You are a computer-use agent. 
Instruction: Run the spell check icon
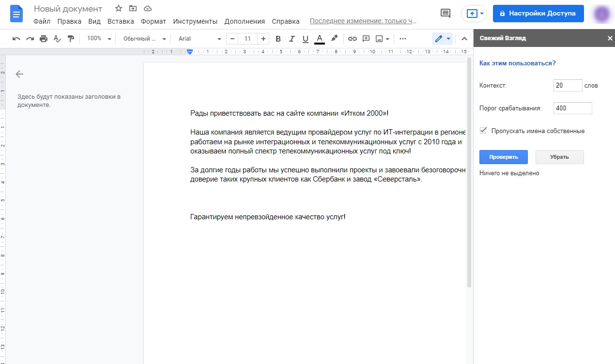click(57, 39)
